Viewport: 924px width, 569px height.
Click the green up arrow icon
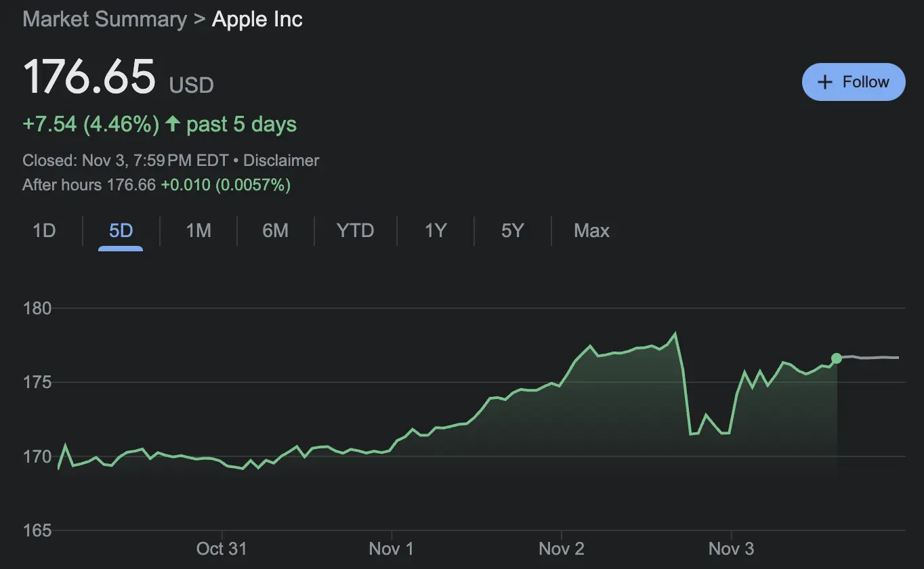(173, 124)
